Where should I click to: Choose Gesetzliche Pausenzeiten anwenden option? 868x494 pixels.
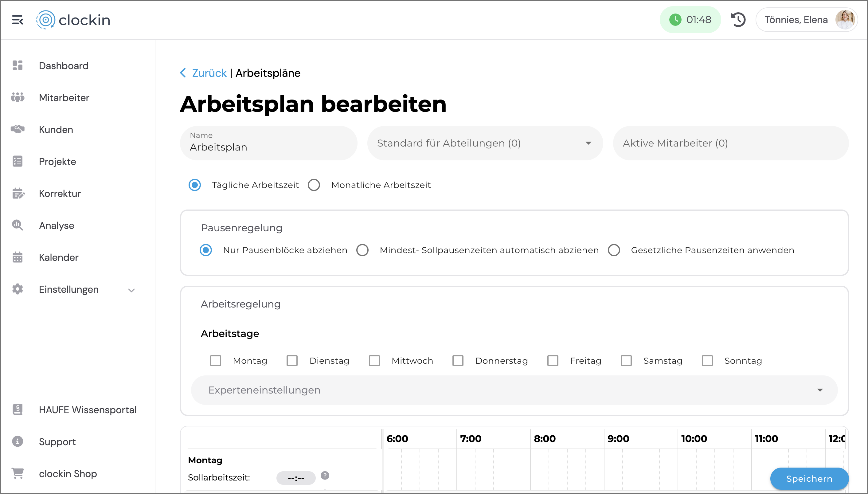click(614, 250)
